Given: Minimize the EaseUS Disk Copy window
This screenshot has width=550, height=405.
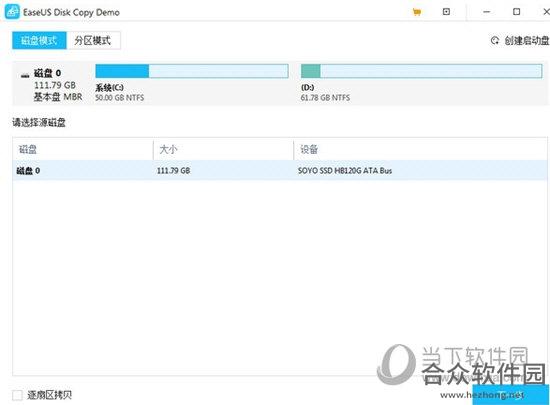Looking at the screenshot, I should (x=487, y=12).
